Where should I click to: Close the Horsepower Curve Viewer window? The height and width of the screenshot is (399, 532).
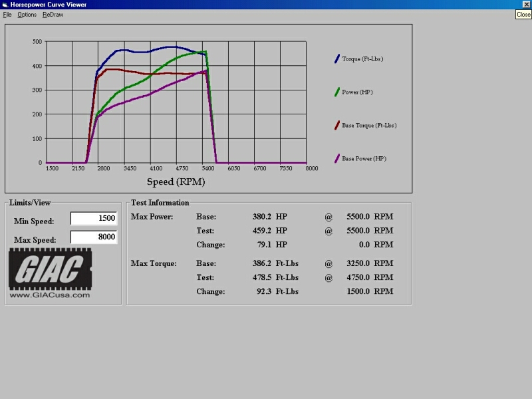[527, 4]
